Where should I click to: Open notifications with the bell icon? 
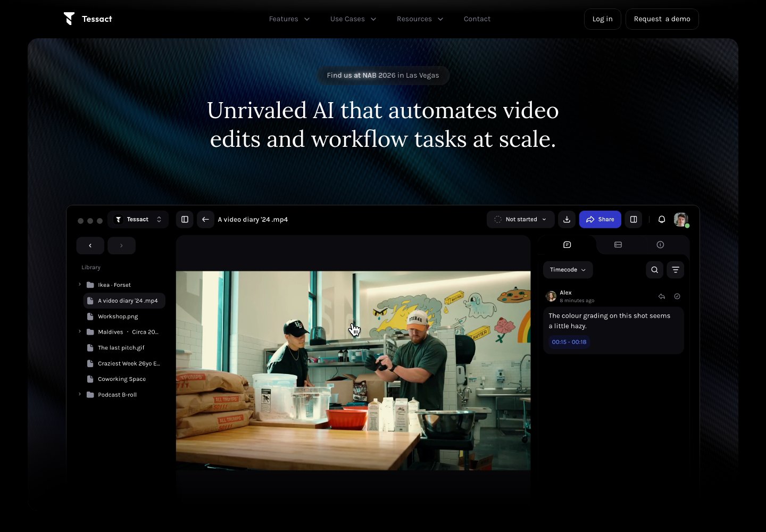coord(662,219)
